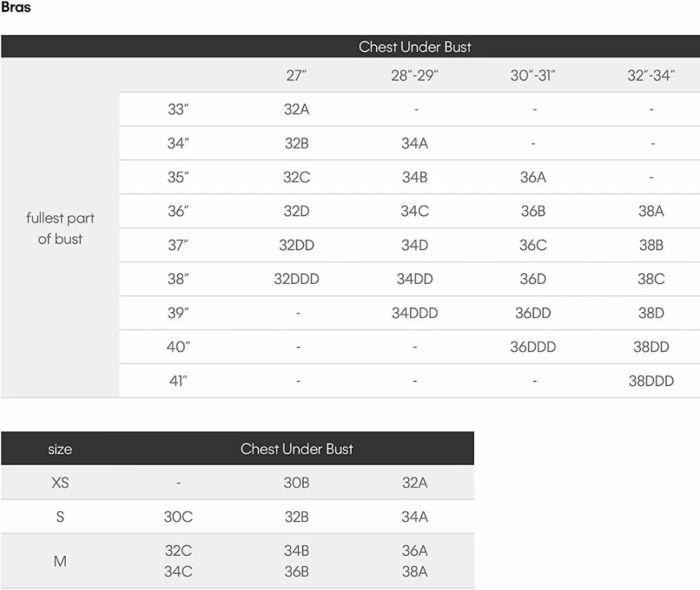The image size is (700, 590).
Task: Select the fullest part of bust label
Action: (x=61, y=228)
